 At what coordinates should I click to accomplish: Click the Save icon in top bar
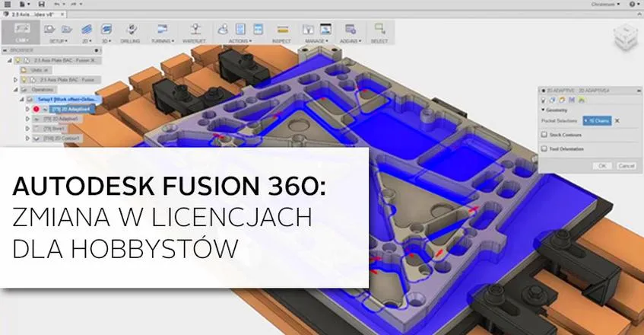(x=42, y=4)
